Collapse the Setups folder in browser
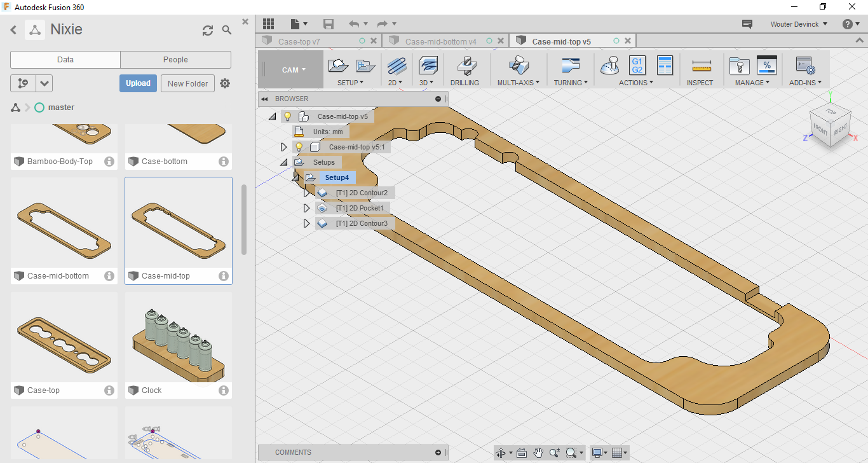 pos(283,162)
